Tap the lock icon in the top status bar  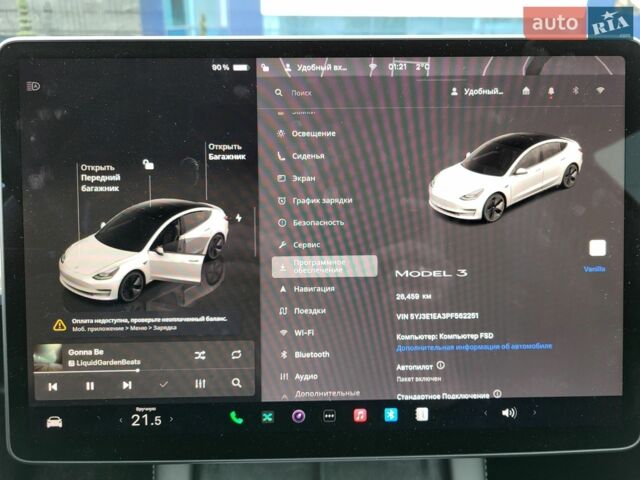click(x=265, y=67)
